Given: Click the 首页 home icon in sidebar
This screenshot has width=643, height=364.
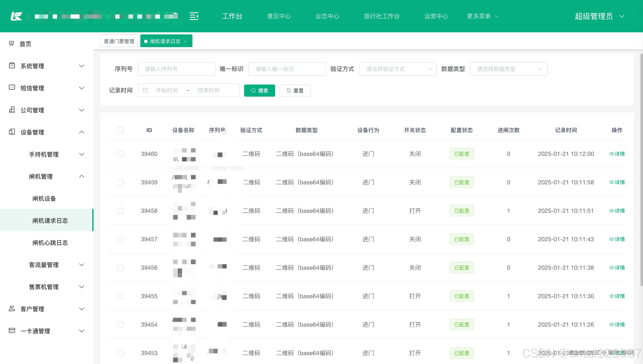Looking at the screenshot, I should pyautogui.click(x=11, y=44).
